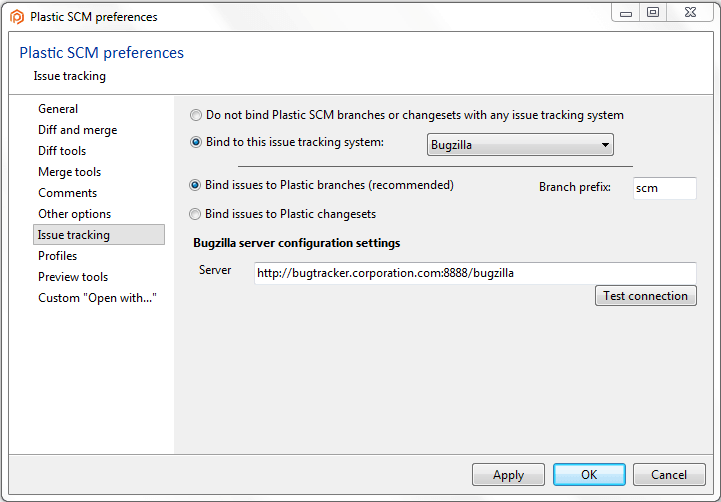
Task: Confirm preferences with OK button
Action: [589, 475]
